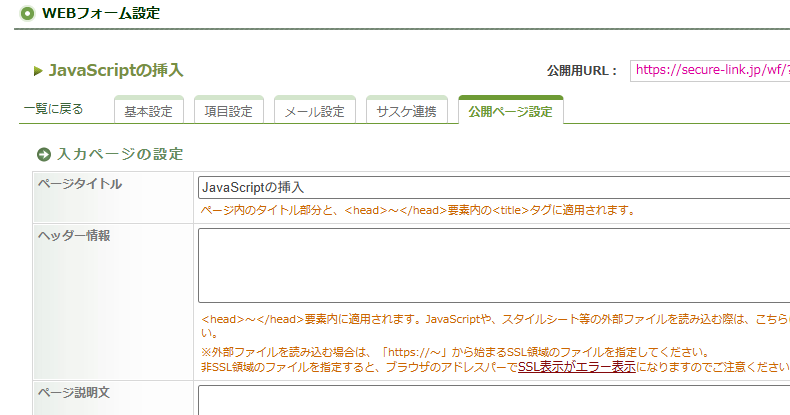Open the サスケ連携 tab
790x415 pixels.
pyautogui.click(x=406, y=112)
